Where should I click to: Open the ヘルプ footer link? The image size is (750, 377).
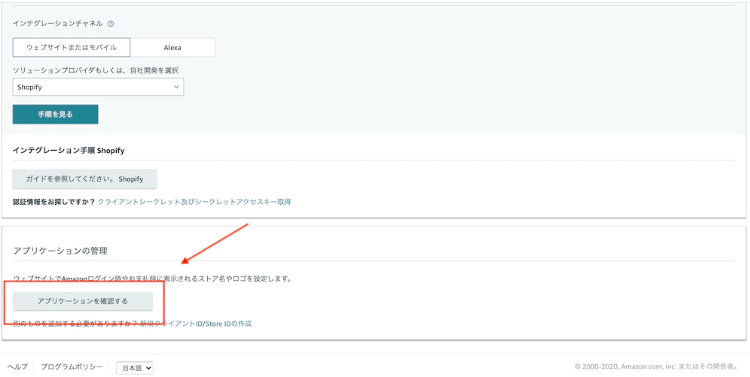[x=17, y=367]
